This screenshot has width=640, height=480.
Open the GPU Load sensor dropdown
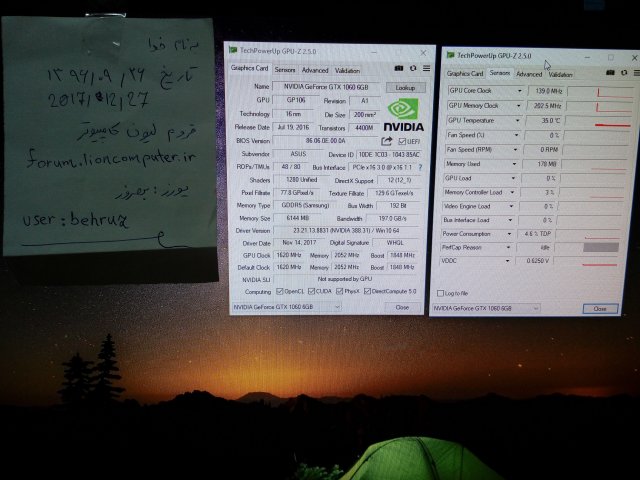click(x=513, y=178)
